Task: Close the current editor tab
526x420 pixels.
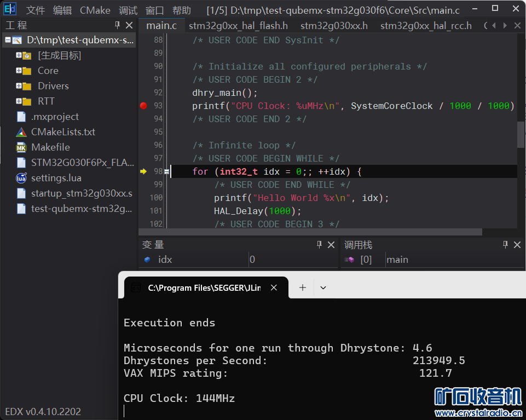Action: (518, 26)
